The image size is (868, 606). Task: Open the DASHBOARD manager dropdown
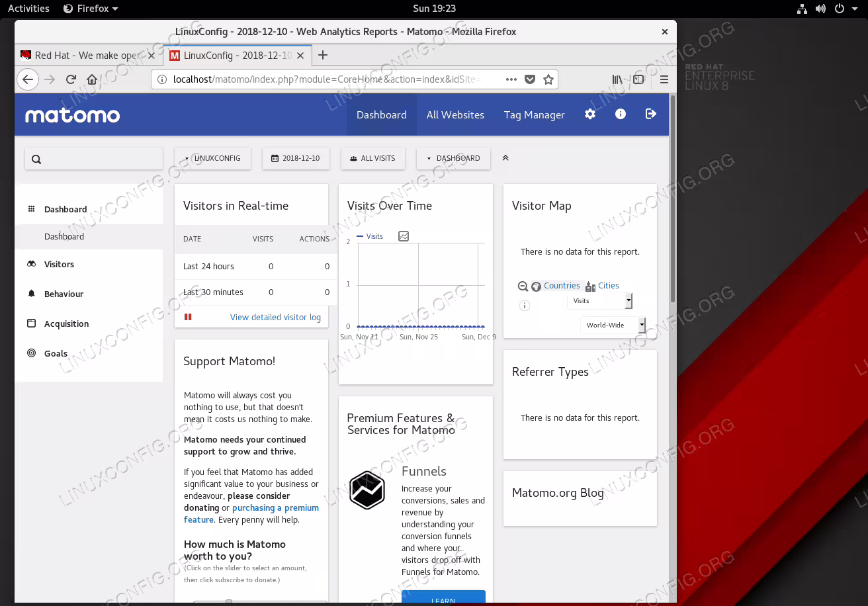[x=453, y=159]
